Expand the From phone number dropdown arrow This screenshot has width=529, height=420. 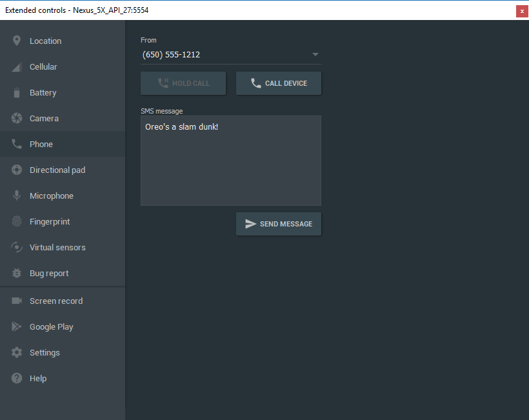point(315,54)
